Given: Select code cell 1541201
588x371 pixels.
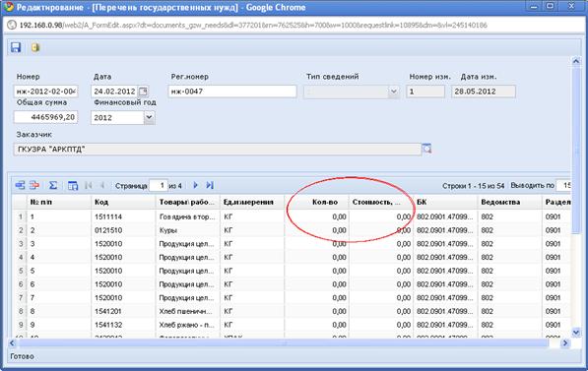Looking at the screenshot, I should [123, 311].
